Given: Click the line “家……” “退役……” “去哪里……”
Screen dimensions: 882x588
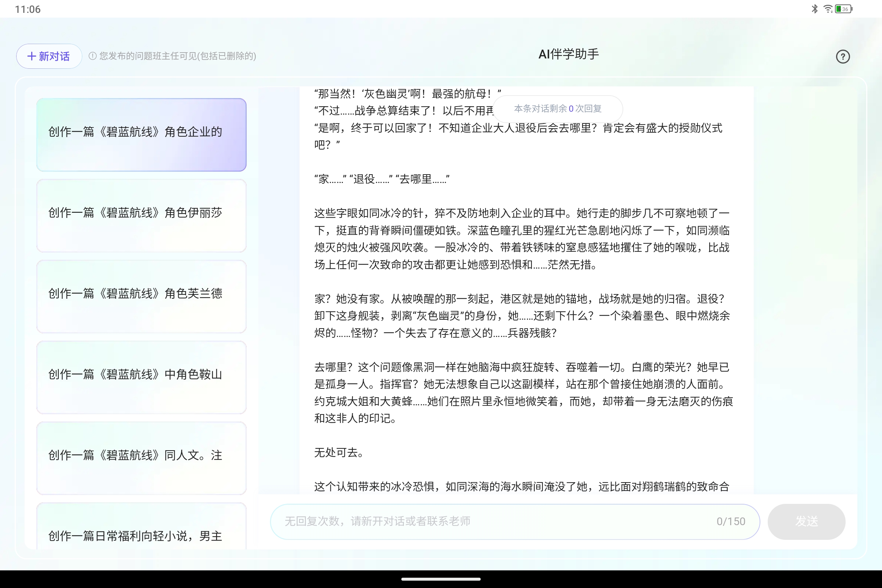Looking at the screenshot, I should pos(381,179).
